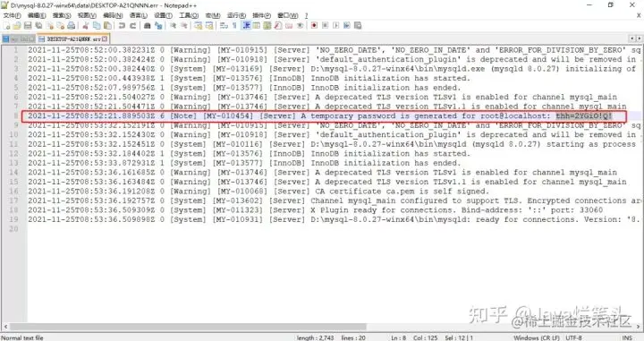The height and width of the screenshot is (341, 644).
Task: Click the UTF-8 encoding status entry
Action: pyautogui.click(x=573, y=337)
